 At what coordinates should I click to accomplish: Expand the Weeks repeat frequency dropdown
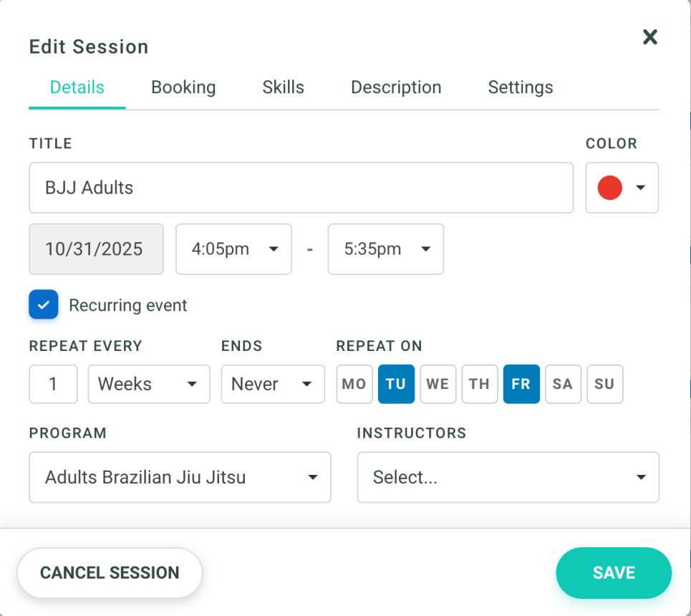148,384
